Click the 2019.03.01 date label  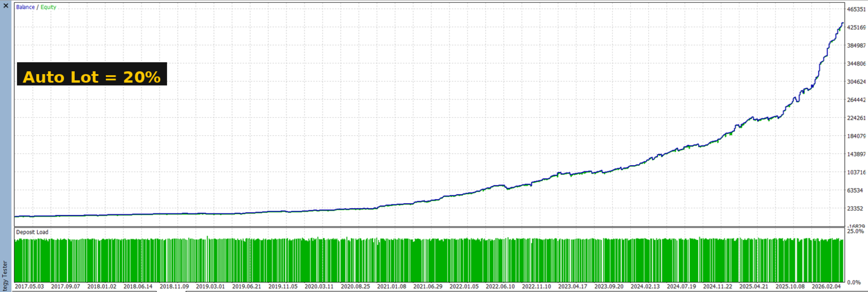(212, 286)
